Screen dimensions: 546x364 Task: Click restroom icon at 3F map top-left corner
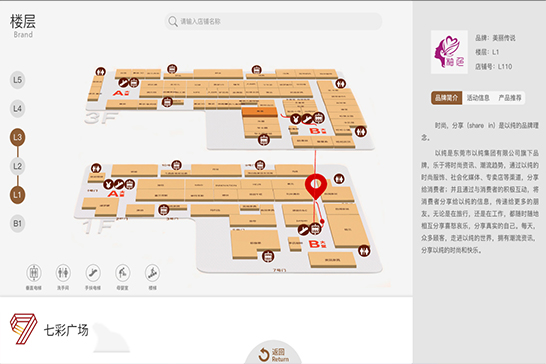(101, 72)
